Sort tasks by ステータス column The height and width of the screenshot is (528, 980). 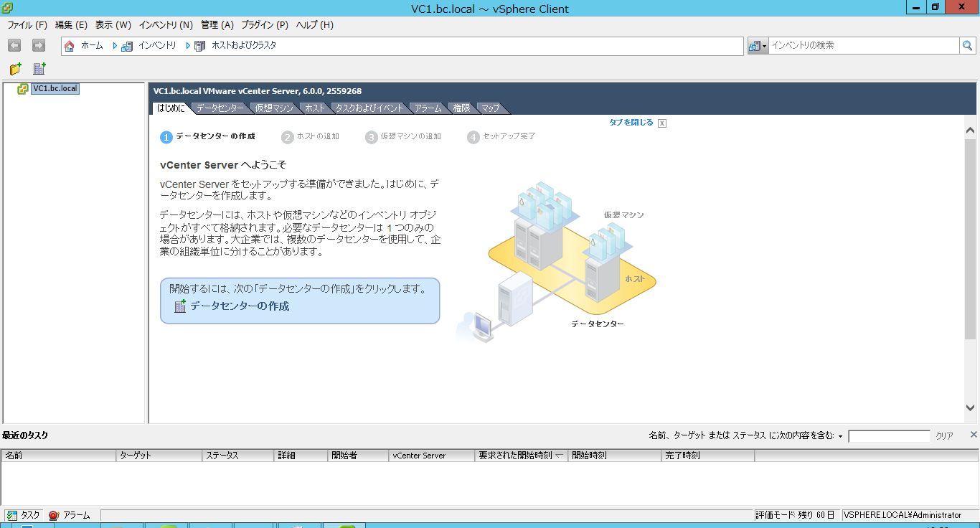point(238,456)
